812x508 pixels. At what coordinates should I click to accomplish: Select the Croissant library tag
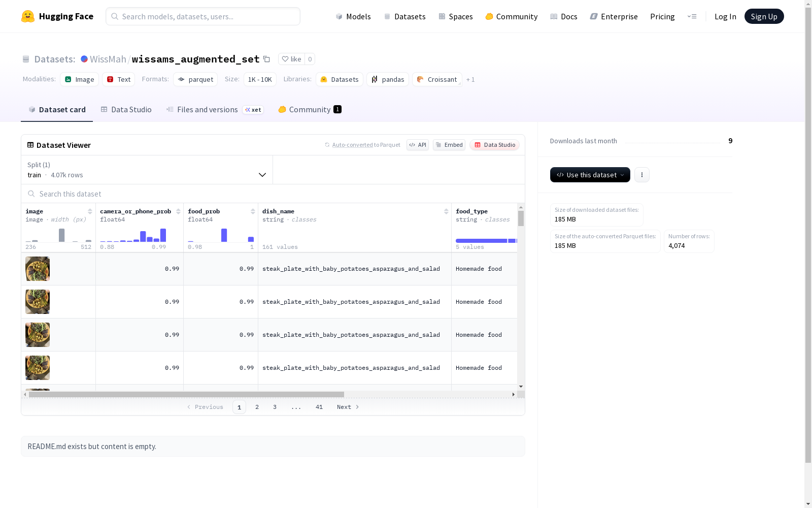coord(437,79)
